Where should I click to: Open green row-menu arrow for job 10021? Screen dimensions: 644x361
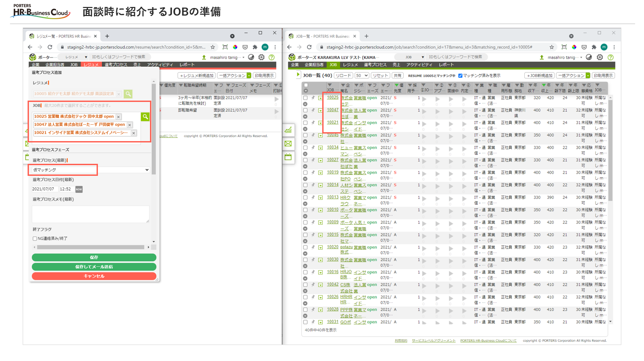click(x=320, y=123)
